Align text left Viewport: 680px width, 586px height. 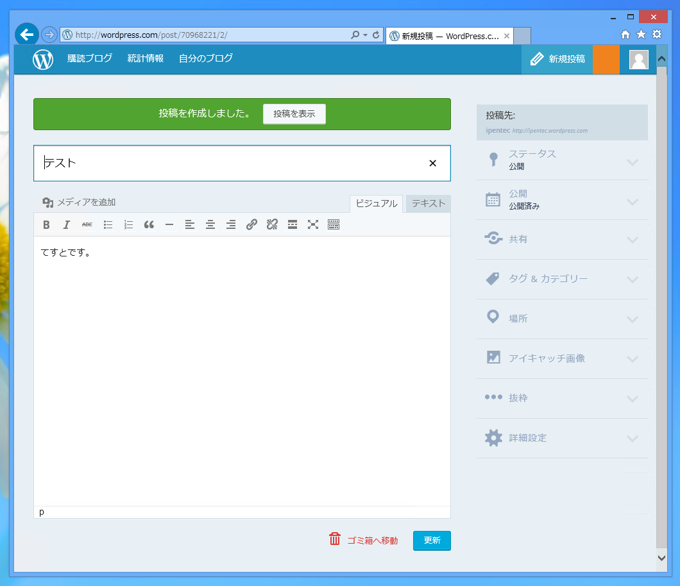coord(190,225)
